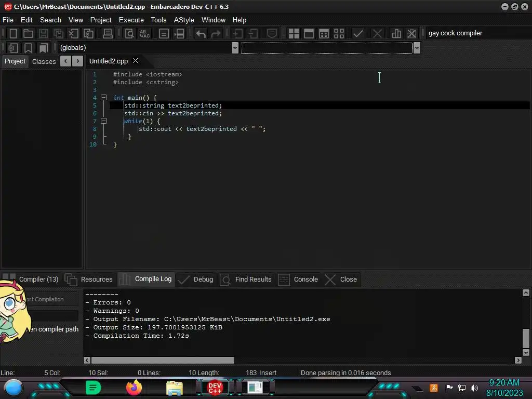532x399 pixels.
Task: Click the Start orb button
Action: click(14, 388)
